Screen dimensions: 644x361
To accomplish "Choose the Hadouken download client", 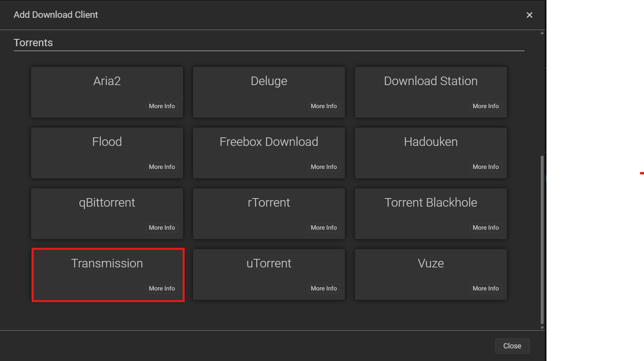I will pos(431,153).
